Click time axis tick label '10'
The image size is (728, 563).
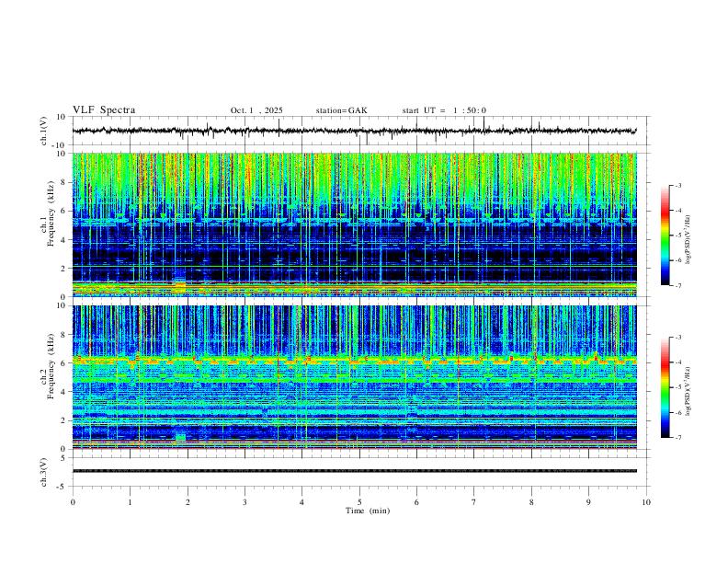pyautogui.click(x=646, y=502)
